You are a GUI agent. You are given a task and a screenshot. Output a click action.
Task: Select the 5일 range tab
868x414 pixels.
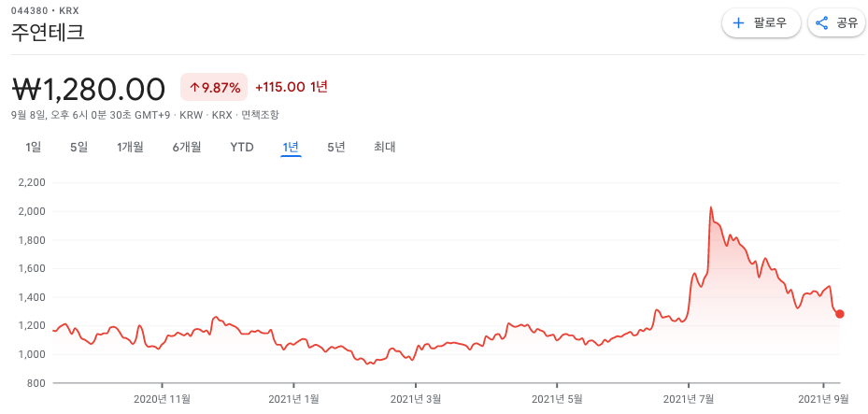tap(78, 148)
